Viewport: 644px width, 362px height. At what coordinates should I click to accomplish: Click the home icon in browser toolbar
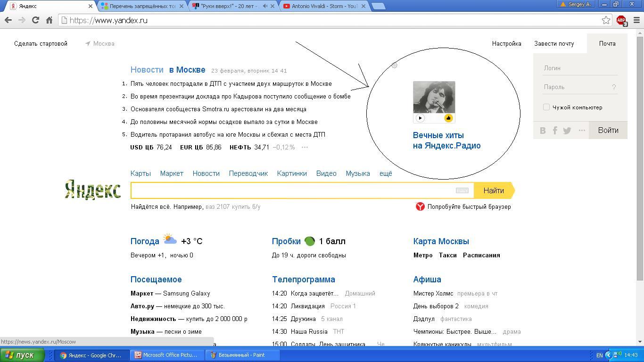coord(49,20)
